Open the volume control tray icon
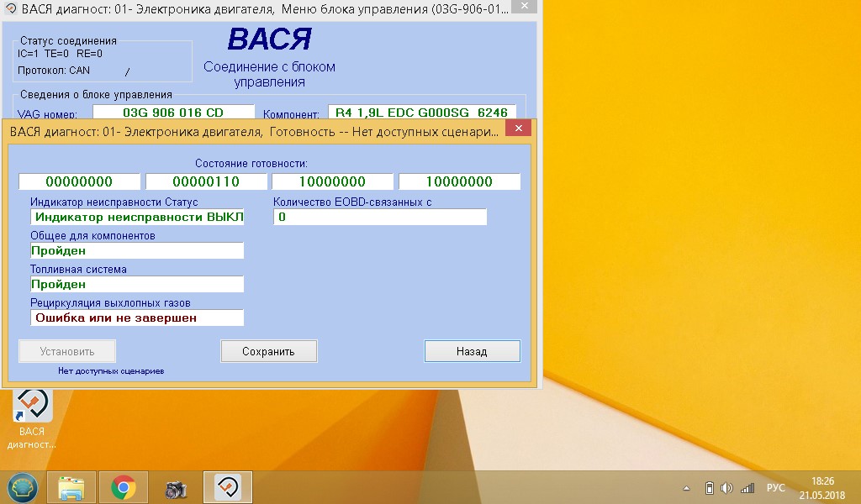Screen dimensions: 861x504 [x=726, y=487]
